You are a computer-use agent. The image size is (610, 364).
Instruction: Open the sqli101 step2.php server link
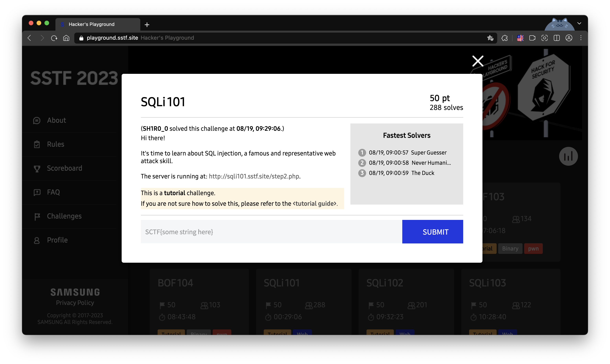click(x=254, y=176)
